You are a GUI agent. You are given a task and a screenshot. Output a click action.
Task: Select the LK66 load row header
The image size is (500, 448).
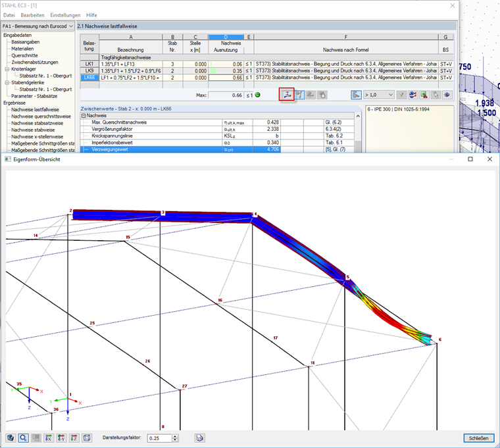pyautogui.click(x=89, y=78)
